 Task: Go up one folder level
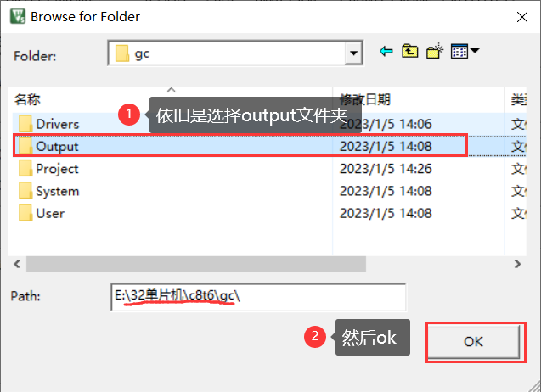[x=409, y=52]
